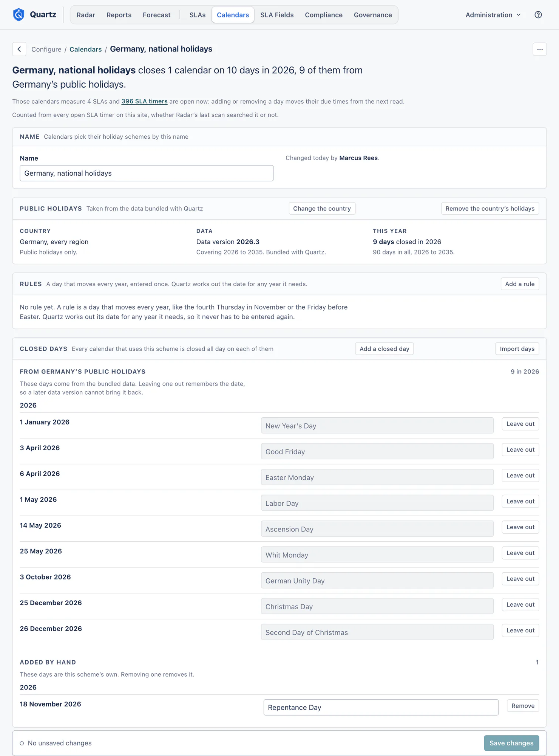Click the Calendars breadcrumb link
Screen dimensions: 559x756
coord(86,50)
